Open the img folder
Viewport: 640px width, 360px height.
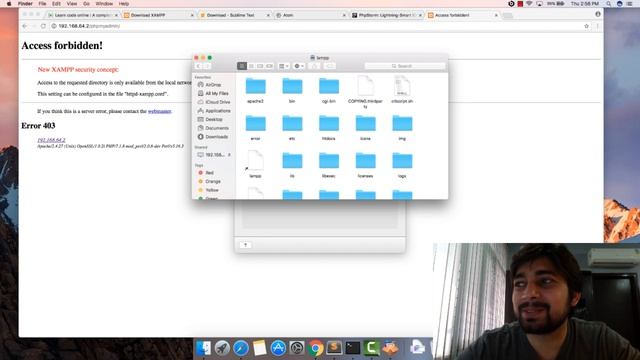coord(402,124)
